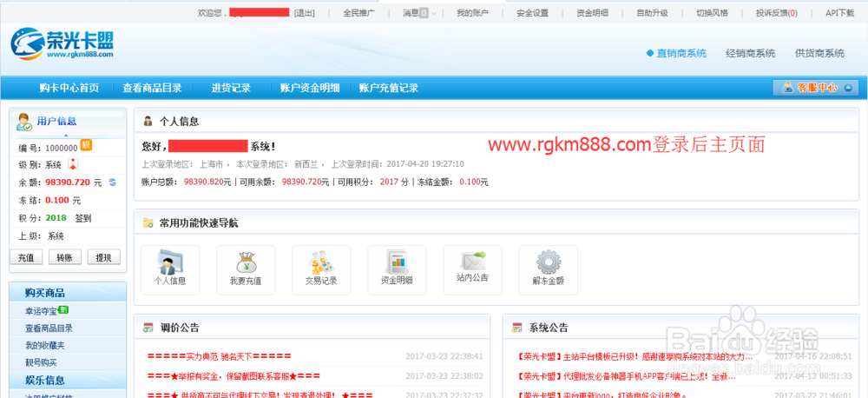Screen dimensions: 868x398
Task: Collapse the 用户信息 panel arrow
Action: pyautogui.click(x=66, y=136)
